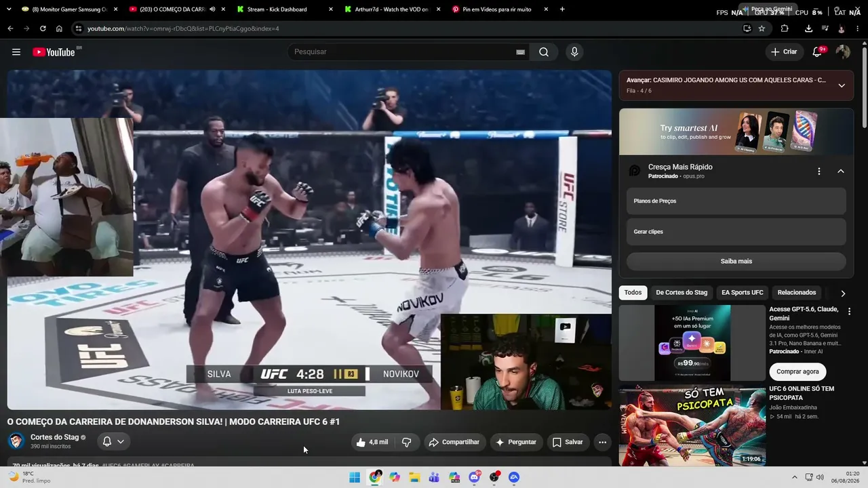868x488 pixels.
Task: Click the search magnifier button
Action: [x=544, y=52]
